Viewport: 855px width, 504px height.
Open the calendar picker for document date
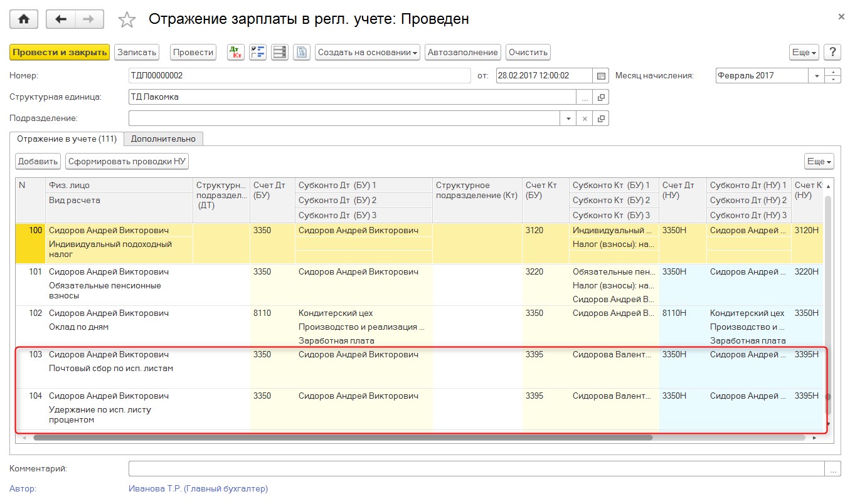click(x=601, y=76)
